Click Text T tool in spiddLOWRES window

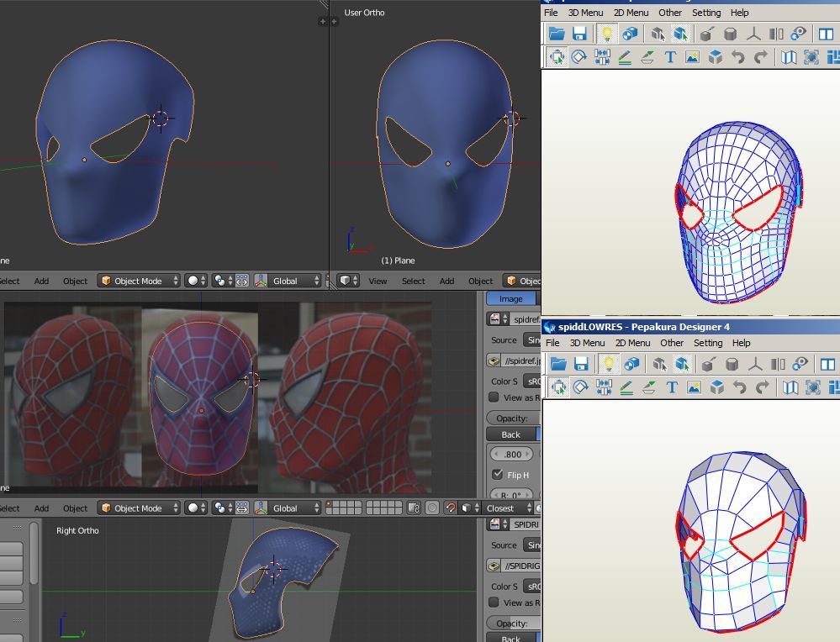click(671, 387)
